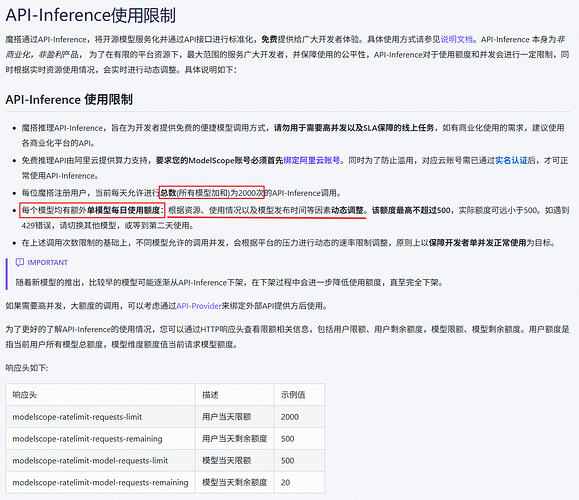Screen dimensions: 579x500
Task: Click the API-Inference使用限制 page title
Action: tap(90, 15)
